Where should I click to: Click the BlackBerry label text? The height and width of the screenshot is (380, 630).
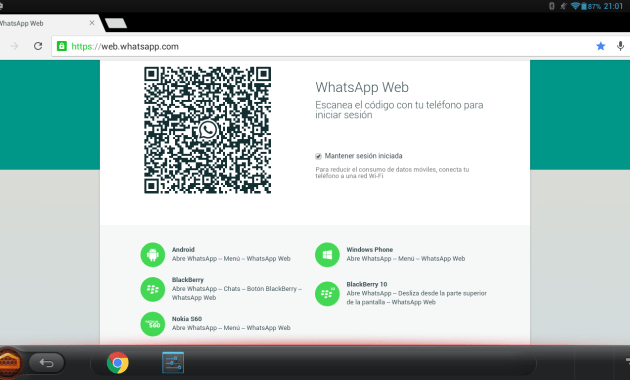tap(188, 280)
